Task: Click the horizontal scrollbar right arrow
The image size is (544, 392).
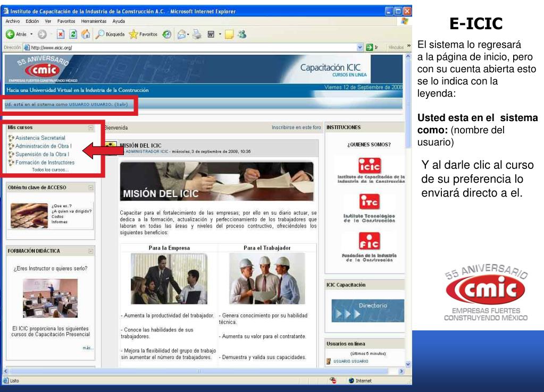Action: click(401, 371)
